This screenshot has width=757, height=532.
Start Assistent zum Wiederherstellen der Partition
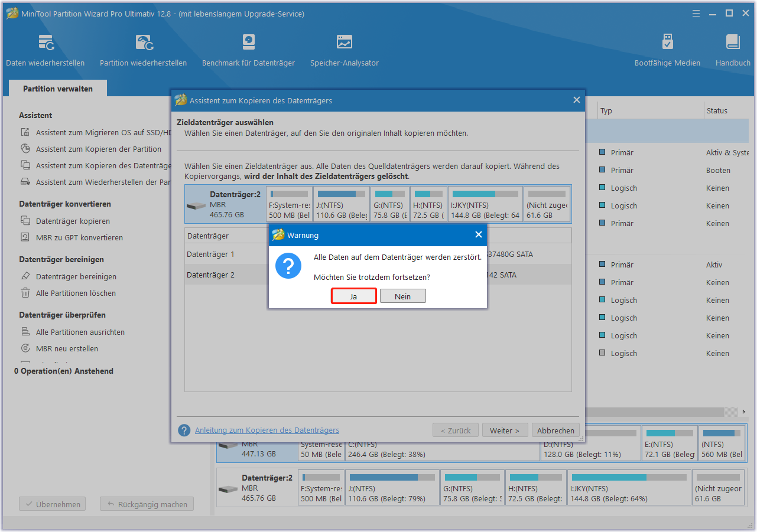pos(103,182)
